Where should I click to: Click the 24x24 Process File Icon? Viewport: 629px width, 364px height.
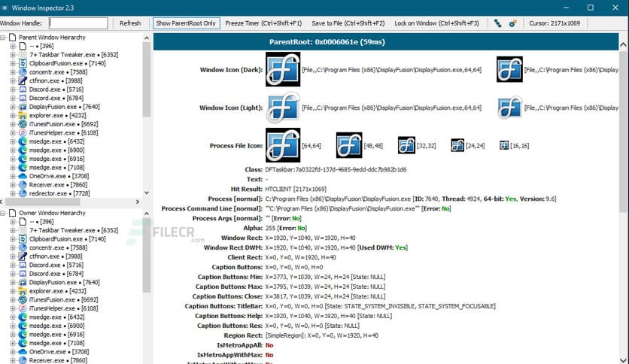tap(457, 145)
